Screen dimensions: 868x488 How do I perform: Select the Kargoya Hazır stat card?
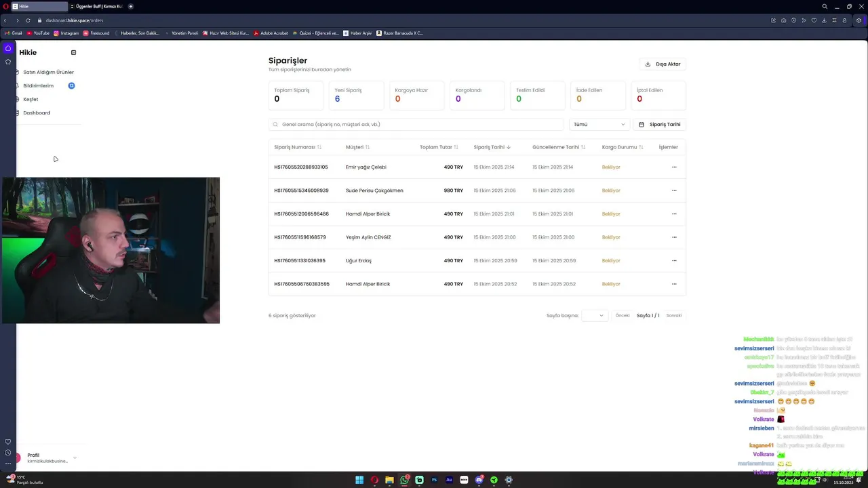[x=416, y=96]
